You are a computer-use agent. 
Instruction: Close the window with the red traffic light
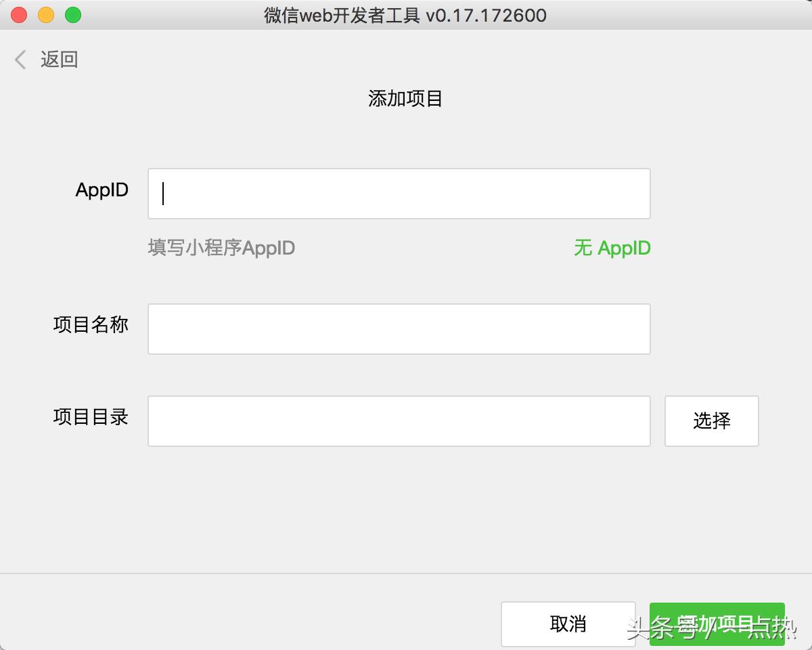click(x=18, y=14)
